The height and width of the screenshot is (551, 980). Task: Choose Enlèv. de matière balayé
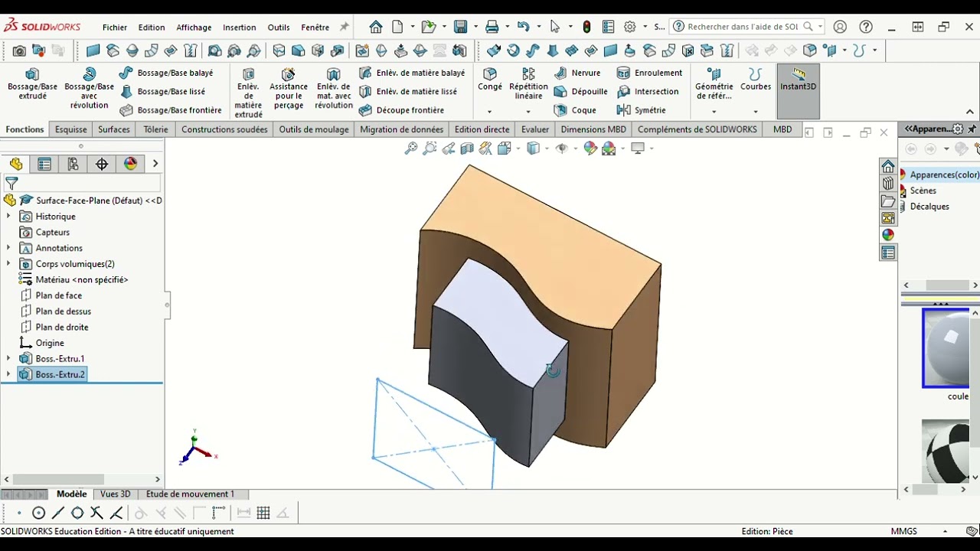[x=412, y=73]
